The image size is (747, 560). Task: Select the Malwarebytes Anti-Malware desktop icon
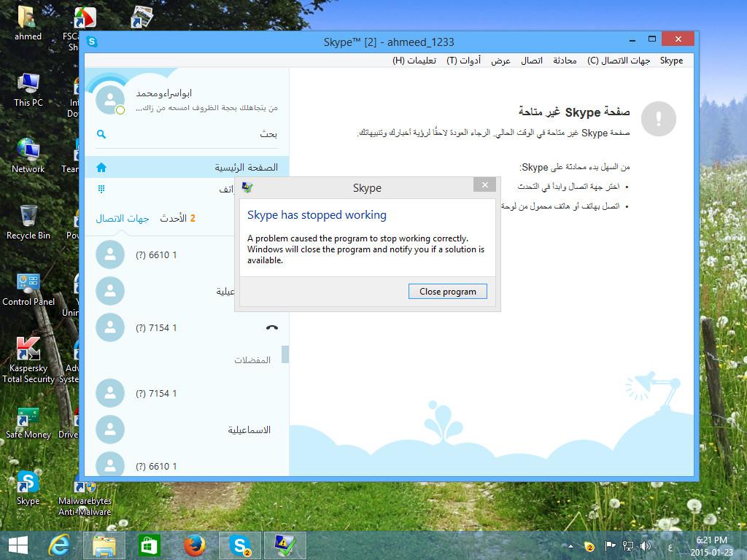(x=85, y=499)
